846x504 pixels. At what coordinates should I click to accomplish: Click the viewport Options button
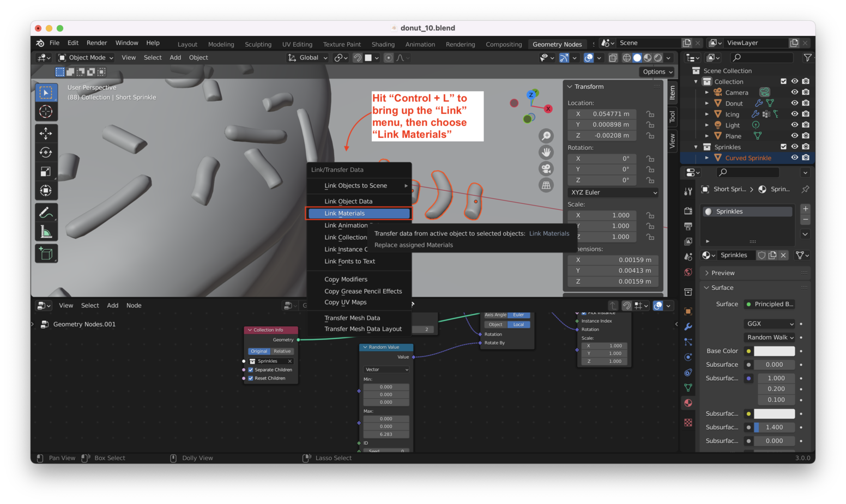coord(657,72)
